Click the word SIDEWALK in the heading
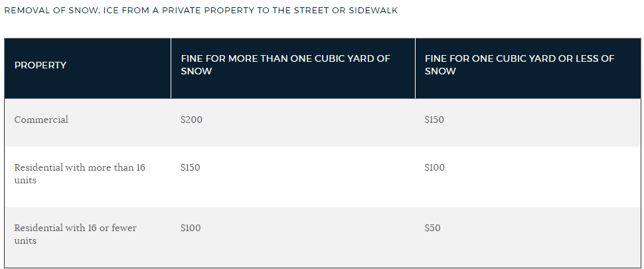The height and width of the screenshot is (269, 644). pyautogui.click(x=373, y=11)
